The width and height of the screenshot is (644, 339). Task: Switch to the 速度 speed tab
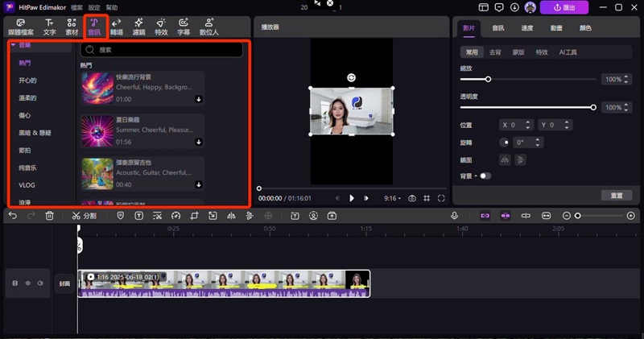click(527, 28)
